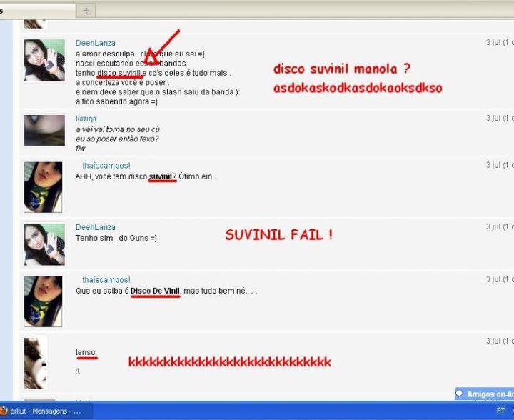Click avatar beside the 'tenso.' message

point(36,363)
